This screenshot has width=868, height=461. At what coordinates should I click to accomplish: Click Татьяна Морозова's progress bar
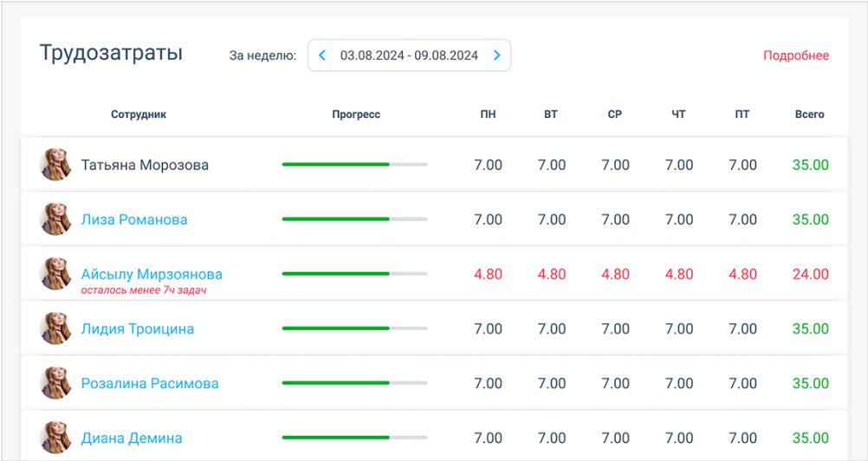point(354,165)
